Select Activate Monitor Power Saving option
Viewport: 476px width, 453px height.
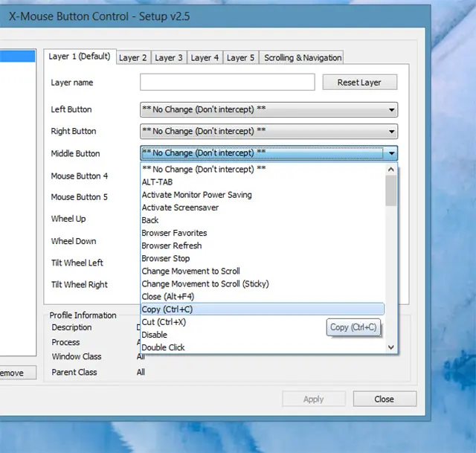pos(196,195)
